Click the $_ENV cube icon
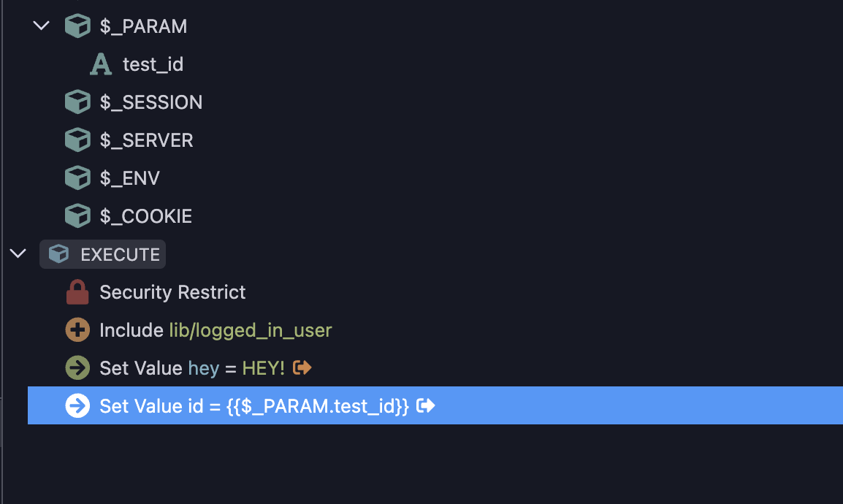The image size is (843, 504). 77,177
